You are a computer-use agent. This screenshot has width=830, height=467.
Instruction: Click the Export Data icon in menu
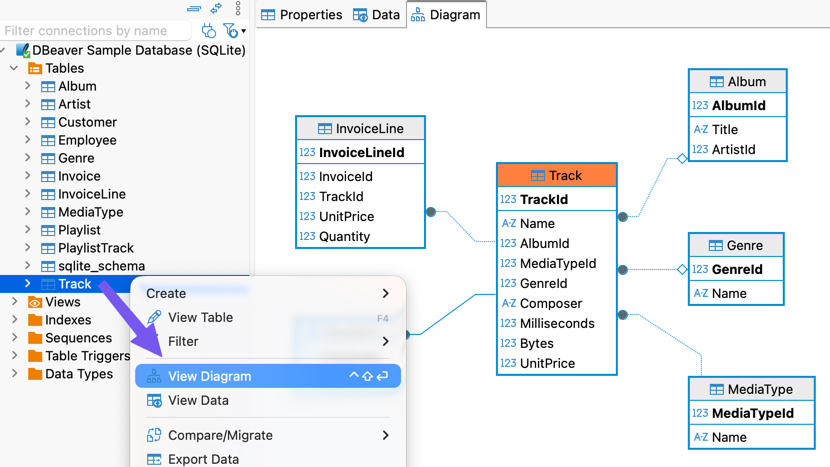[154, 459]
